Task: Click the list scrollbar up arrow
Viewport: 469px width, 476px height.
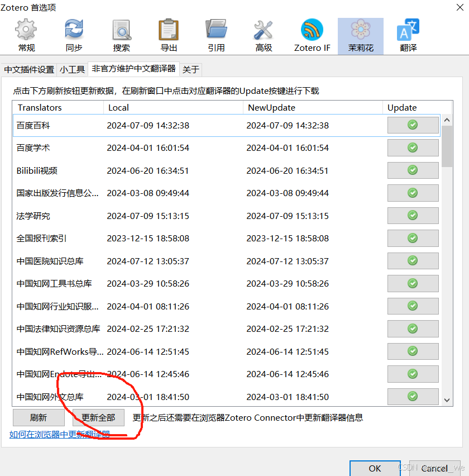Action: tap(447, 120)
